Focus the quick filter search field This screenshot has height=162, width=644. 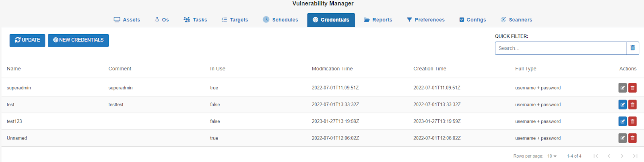tap(560, 48)
